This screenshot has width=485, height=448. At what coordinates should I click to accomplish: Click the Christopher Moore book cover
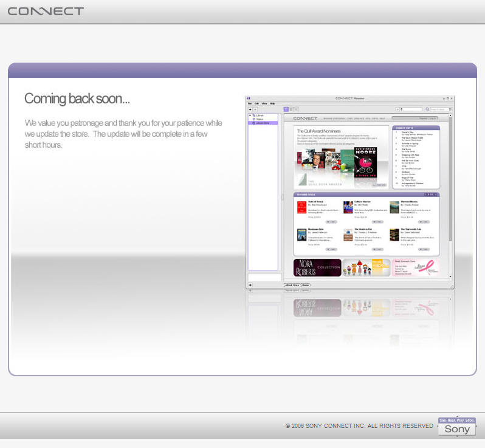(366, 162)
